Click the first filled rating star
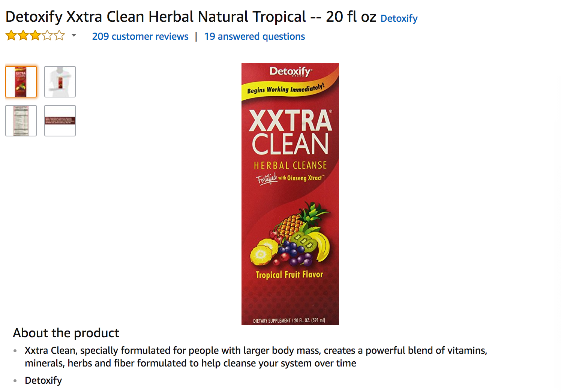 point(11,36)
